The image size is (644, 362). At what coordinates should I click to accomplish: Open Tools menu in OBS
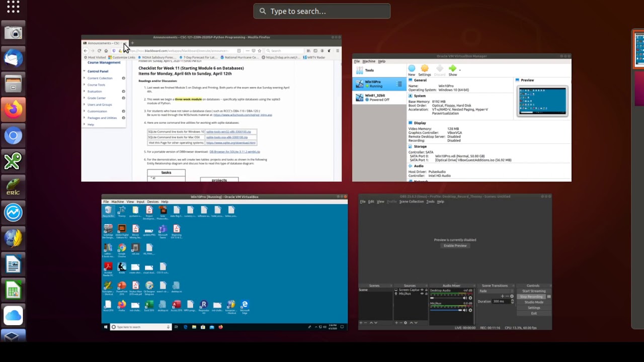click(430, 202)
